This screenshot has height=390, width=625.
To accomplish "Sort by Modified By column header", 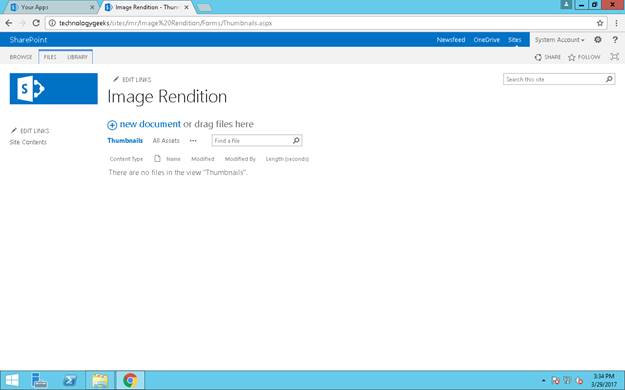I will (x=240, y=159).
